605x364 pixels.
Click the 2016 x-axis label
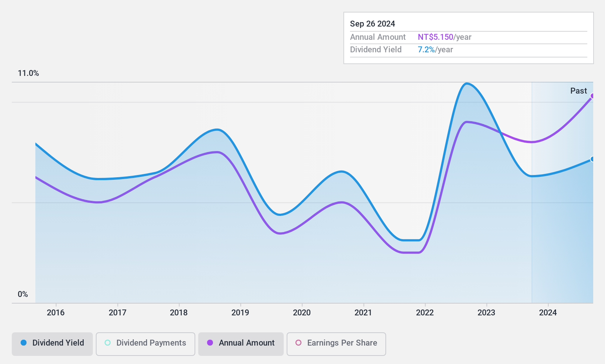[56, 313]
